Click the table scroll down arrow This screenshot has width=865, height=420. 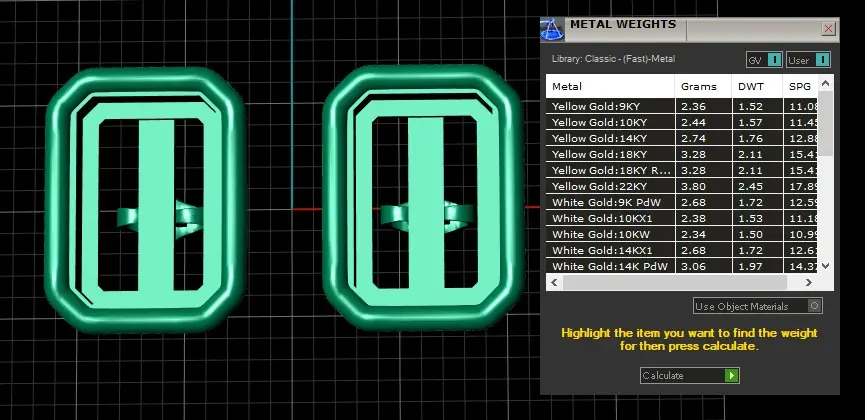coord(825,265)
